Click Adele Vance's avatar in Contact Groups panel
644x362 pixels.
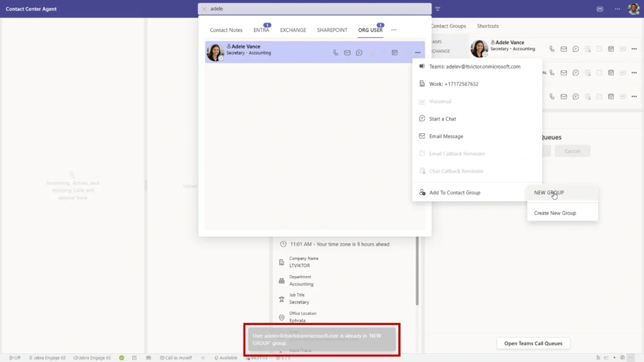[x=479, y=48]
